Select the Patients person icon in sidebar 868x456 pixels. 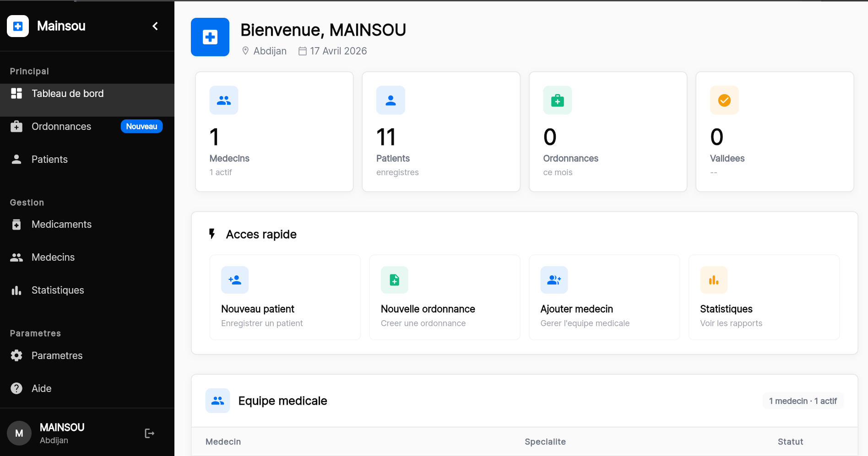[x=16, y=159]
